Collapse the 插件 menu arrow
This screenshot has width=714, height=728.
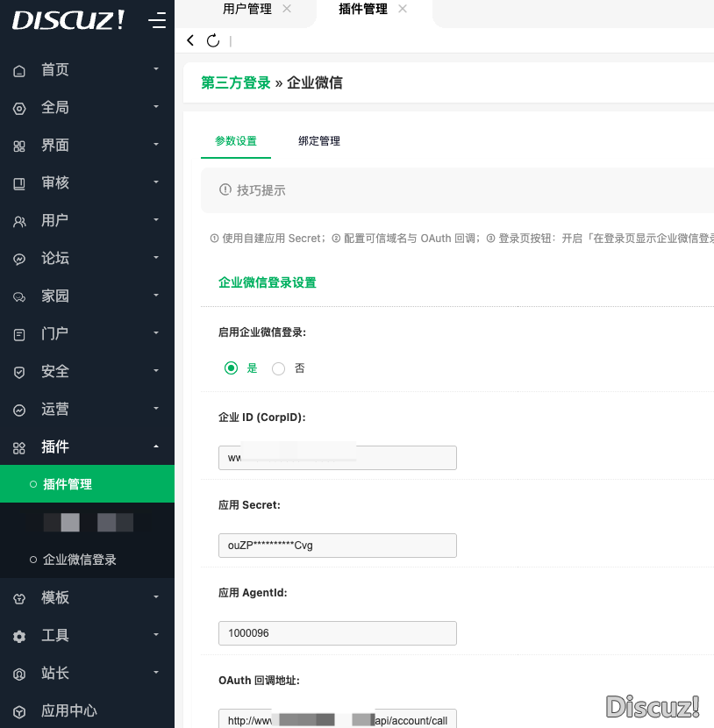[156, 446]
